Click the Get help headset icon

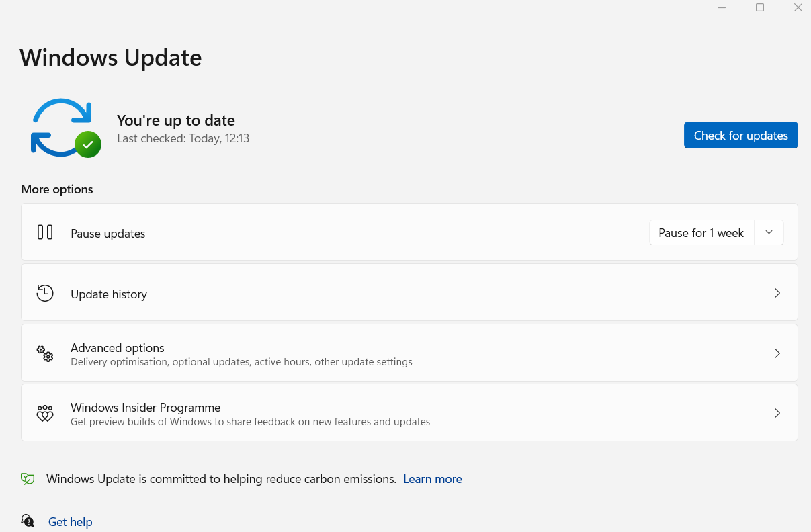pyautogui.click(x=27, y=521)
